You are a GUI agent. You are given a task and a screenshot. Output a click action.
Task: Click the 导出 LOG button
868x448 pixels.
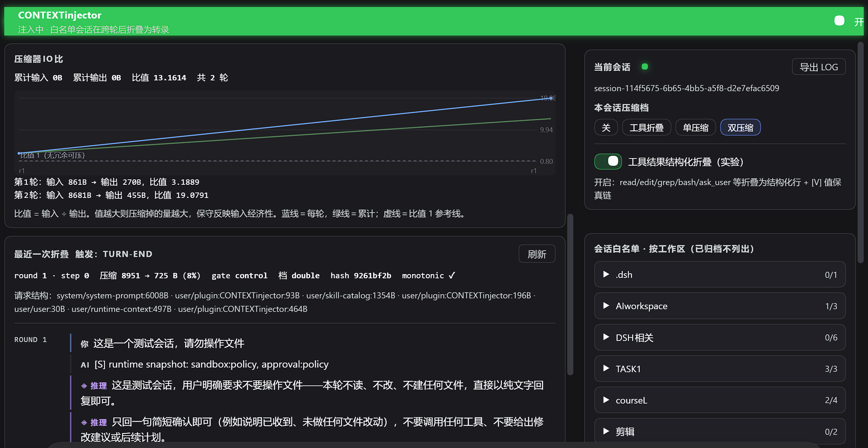819,67
